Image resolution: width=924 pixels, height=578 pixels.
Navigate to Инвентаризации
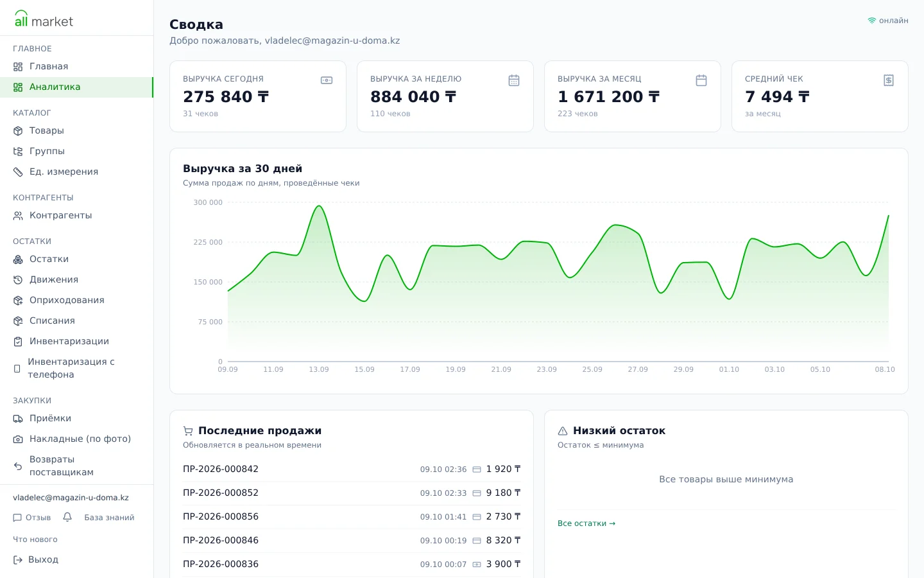point(76,342)
